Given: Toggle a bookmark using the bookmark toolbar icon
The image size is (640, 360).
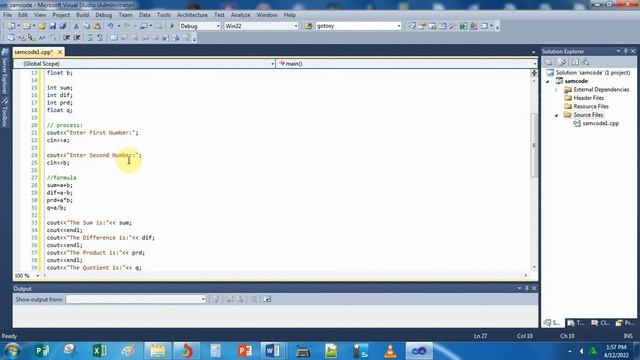Looking at the screenshot, I should click(x=114, y=38).
